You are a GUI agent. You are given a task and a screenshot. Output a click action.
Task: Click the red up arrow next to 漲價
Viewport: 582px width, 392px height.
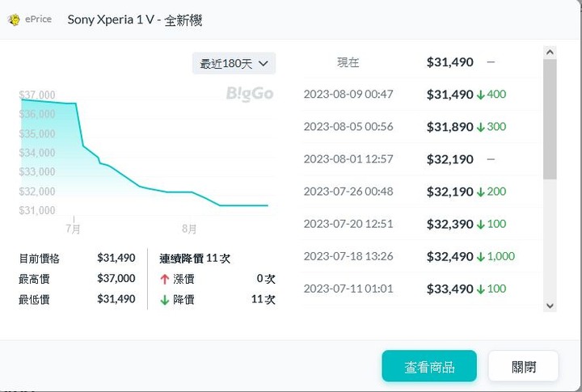pos(165,279)
